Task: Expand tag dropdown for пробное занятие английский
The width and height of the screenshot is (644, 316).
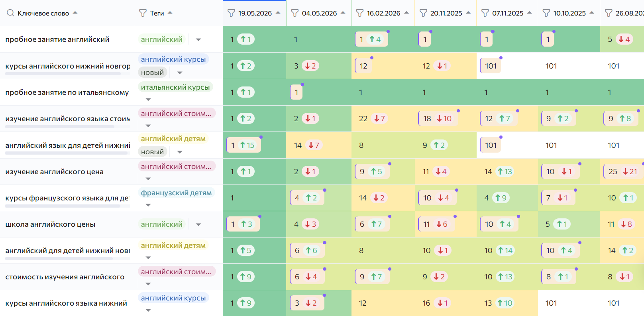Action: click(x=198, y=39)
